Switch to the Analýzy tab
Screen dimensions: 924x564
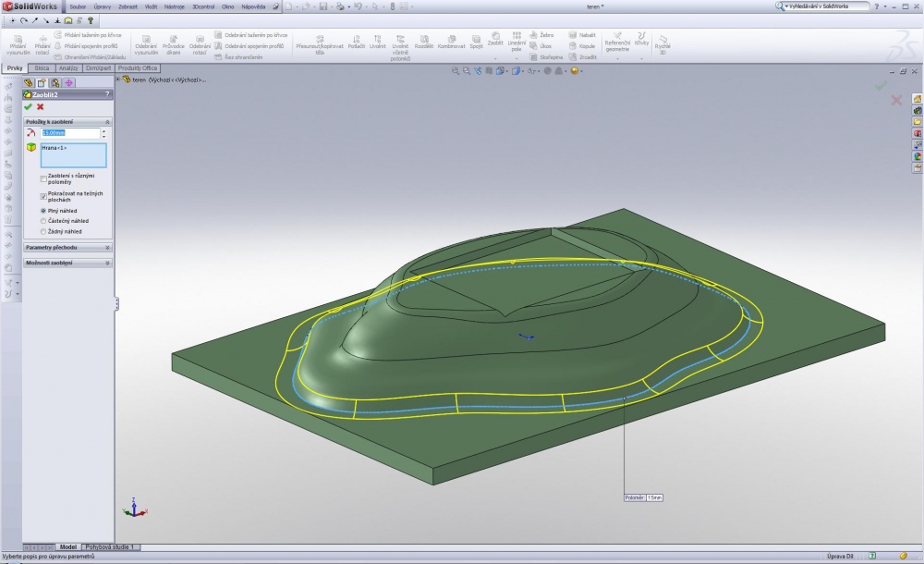[x=68, y=68]
